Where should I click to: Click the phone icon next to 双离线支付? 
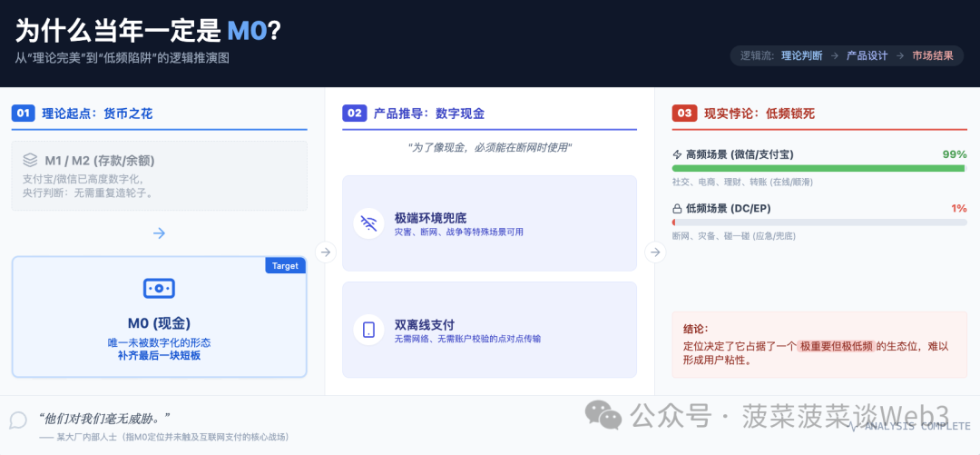(x=369, y=330)
